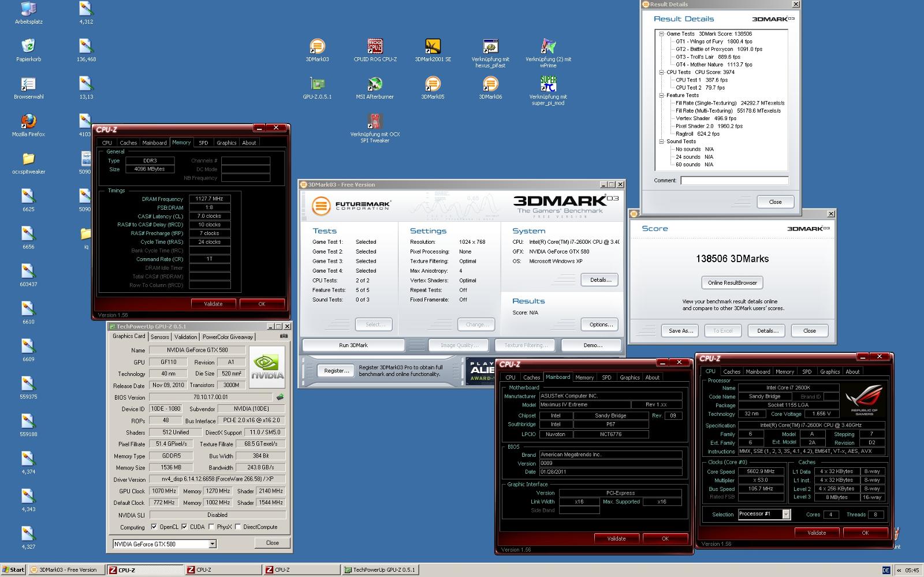Click the Online ResultBrowser button
The width and height of the screenshot is (924, 577).
click(x=732, y=283)
